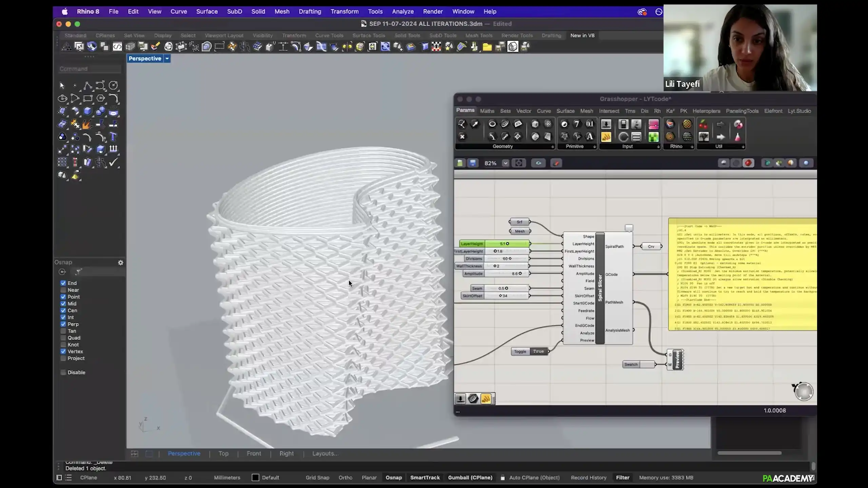Screen dimensions: 868x488
Task: Toggle Grid Snap in status bar
Action: click(x=317, y=477)
